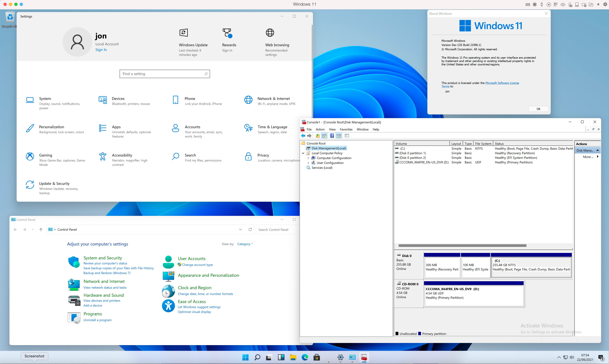Open the Help menu in Console1
Screen dimensions: 609x364
pos(376,129)
